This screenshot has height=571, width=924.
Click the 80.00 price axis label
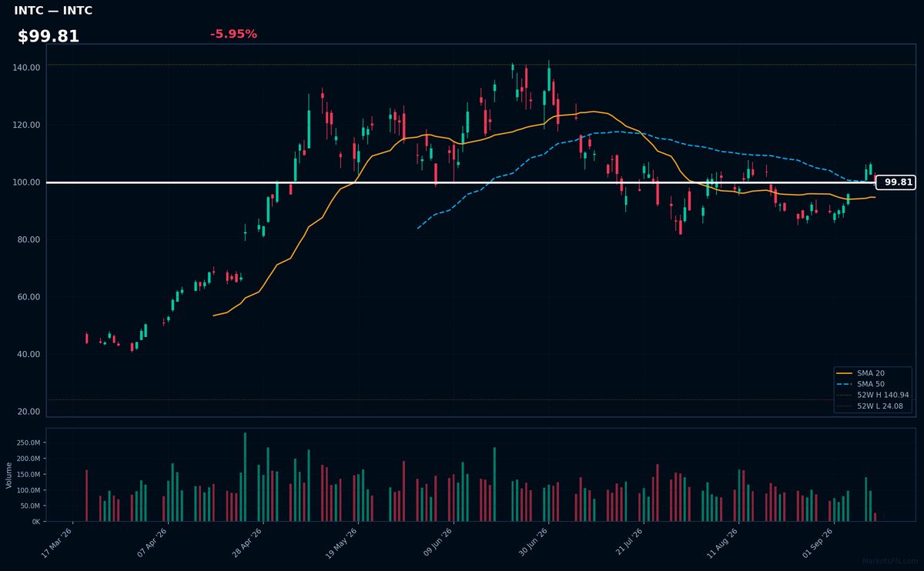[28, 239]
